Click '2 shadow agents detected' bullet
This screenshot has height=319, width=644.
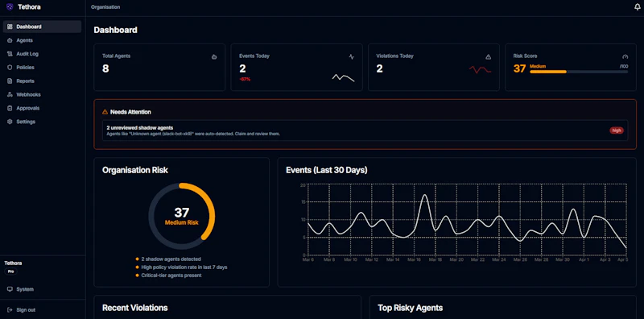tap(171, 259)
